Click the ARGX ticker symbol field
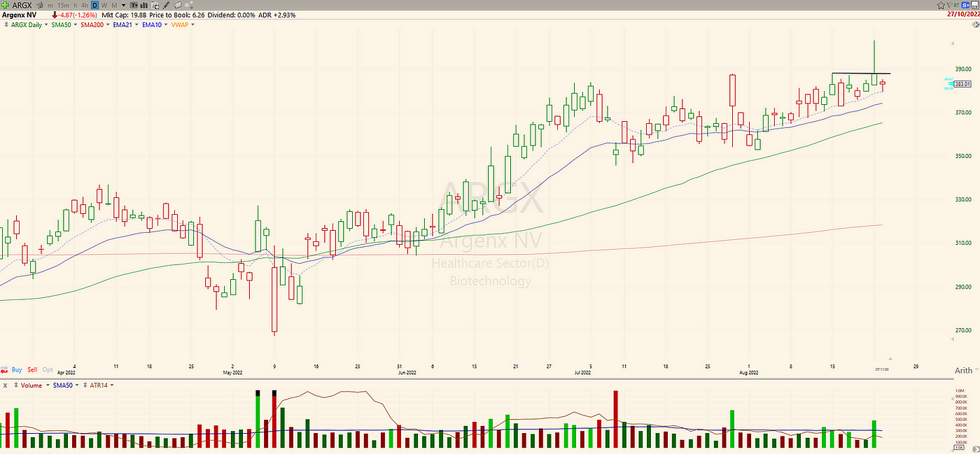The width and height of the screenshot is (980, 454). (22, 6)
